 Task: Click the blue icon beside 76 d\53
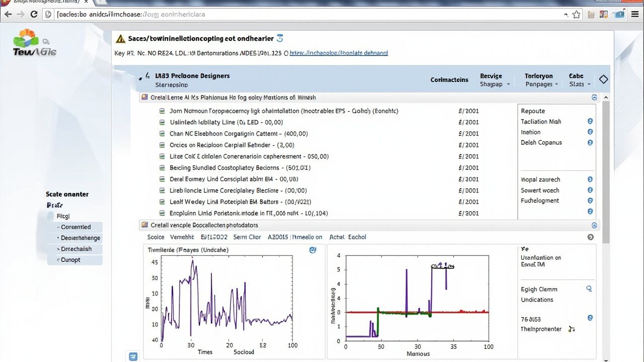590,318
